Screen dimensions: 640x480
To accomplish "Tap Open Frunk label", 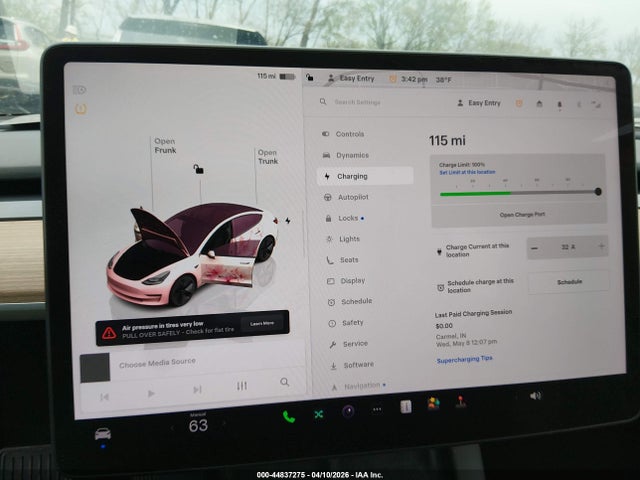I will click(165, 146).
